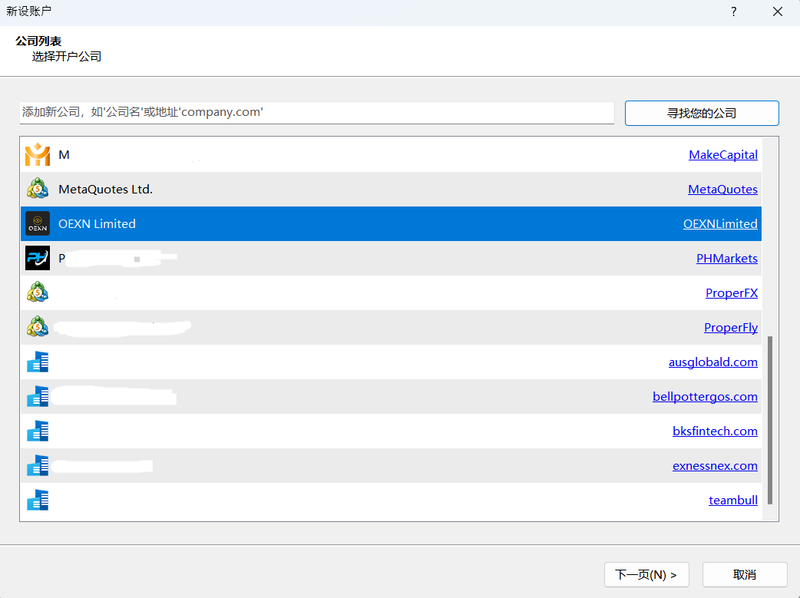Focus the add new company input field
The image size is (800, 598).
coord(317,112)
